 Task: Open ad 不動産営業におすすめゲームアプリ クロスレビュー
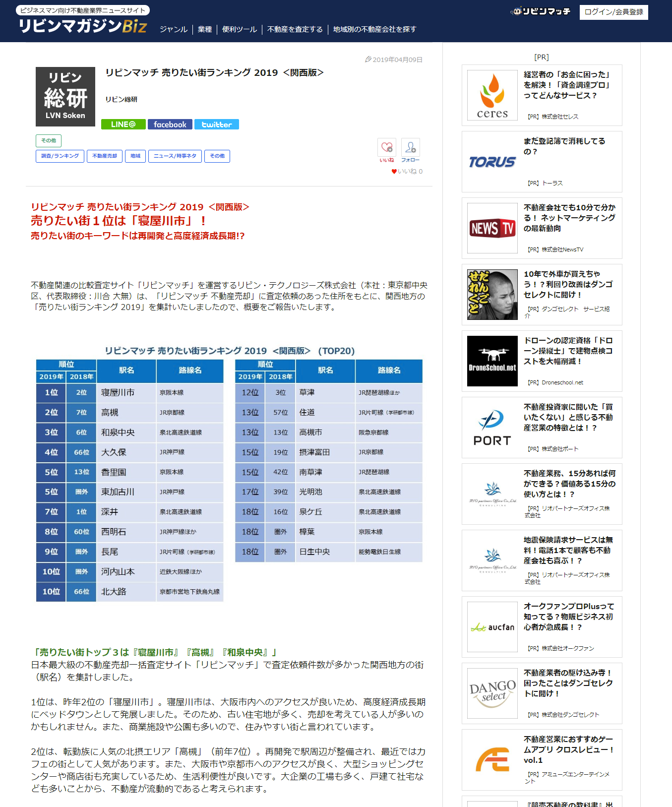point(569,749)
